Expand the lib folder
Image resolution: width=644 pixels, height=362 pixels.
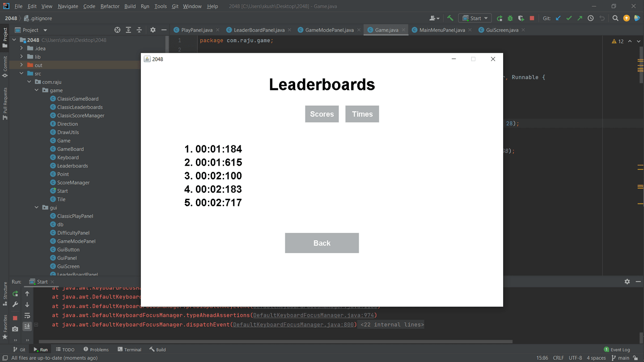21,57
